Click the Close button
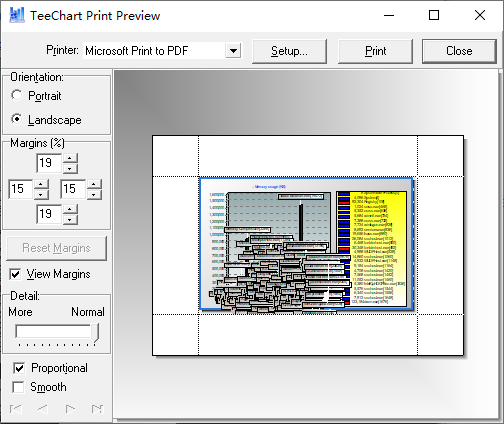This screenshot has height=424, width=504. click(x=459, y=51)
